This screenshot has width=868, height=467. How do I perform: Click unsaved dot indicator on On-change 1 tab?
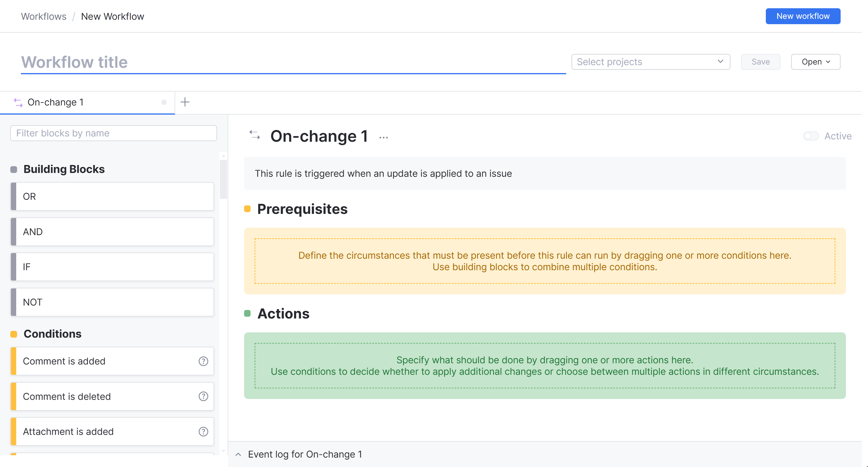(164, 102)
